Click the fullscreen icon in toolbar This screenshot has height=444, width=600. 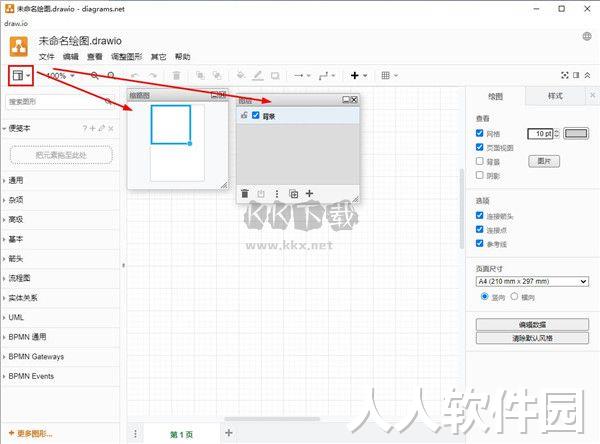[x=564, y=75]
